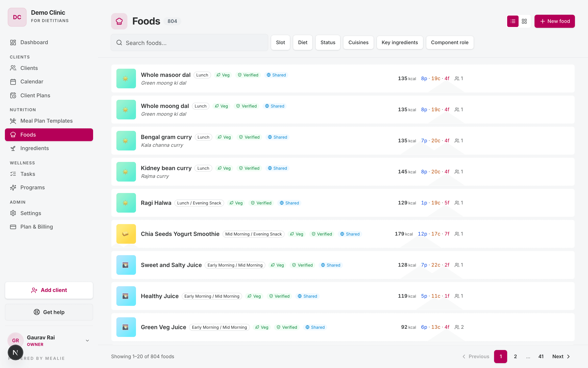Screen dimensions: 588x368
Task: Click Chia Seeds Yogurt Smoothie image
Action: tap(126, 234)
